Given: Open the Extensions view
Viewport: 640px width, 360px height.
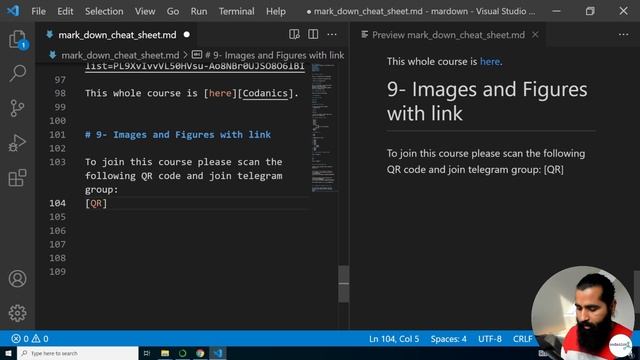Looking at the screenshot, I should pyautogui.click(x=18, y=178).
